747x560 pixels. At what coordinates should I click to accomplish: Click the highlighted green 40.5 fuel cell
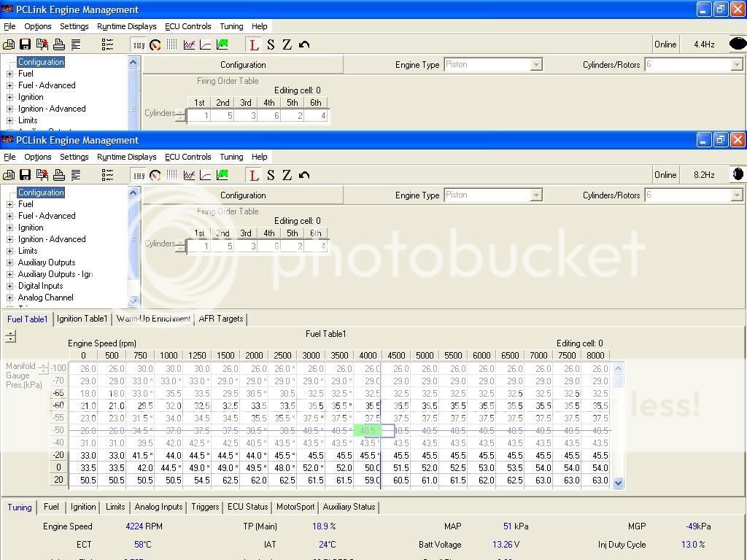pos(368,430)
